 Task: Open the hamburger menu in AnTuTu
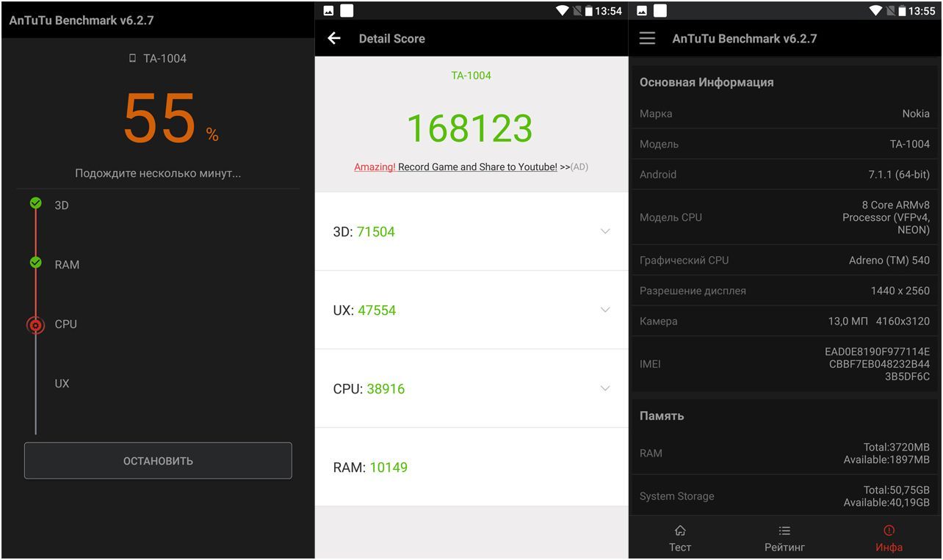[647, 38]
